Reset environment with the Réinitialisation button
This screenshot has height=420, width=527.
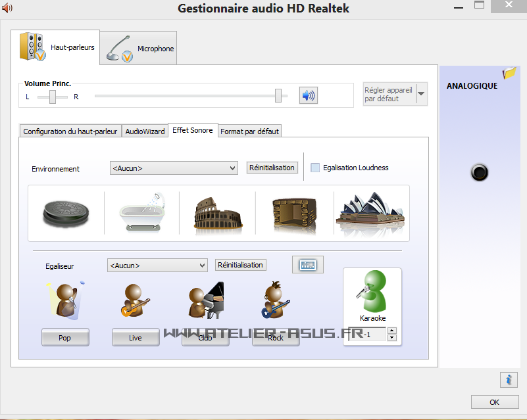point(272,167)
